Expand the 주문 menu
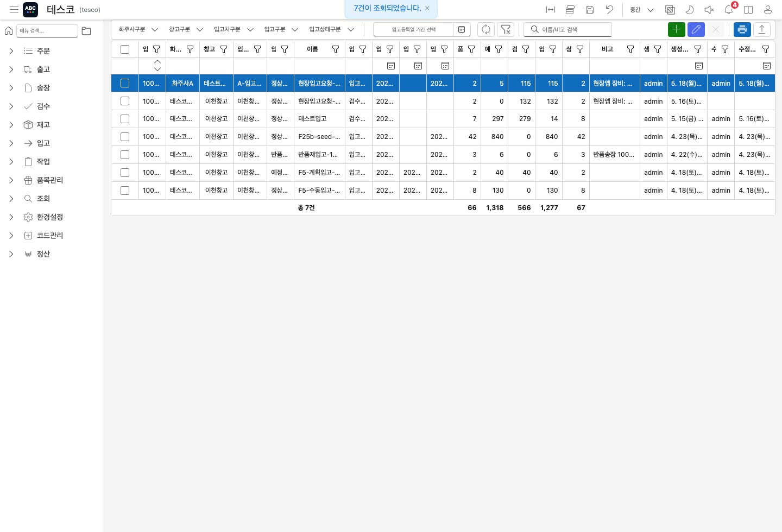The height and width of the screenshot is (532, 782). 11,51
